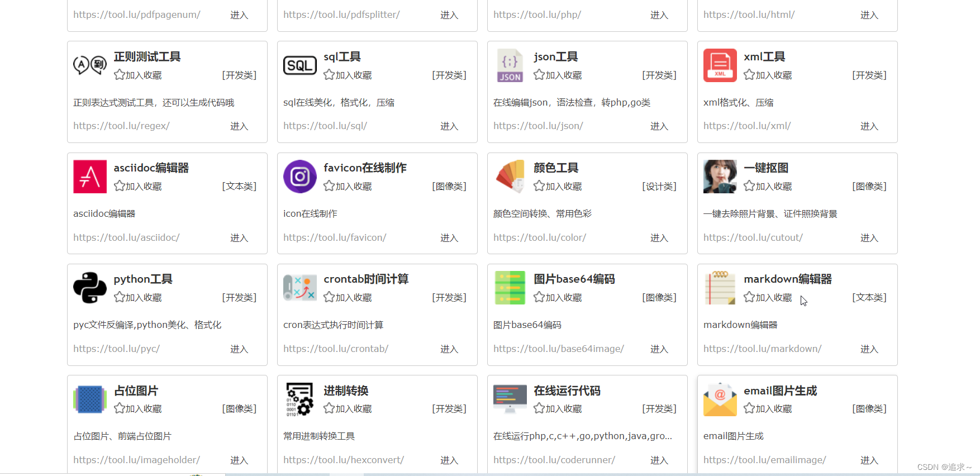Image resolution: width=980 pixels, height=476 pixels.
Task: Click the email image generator envelope icon
Action: click(x=720, y=399)
